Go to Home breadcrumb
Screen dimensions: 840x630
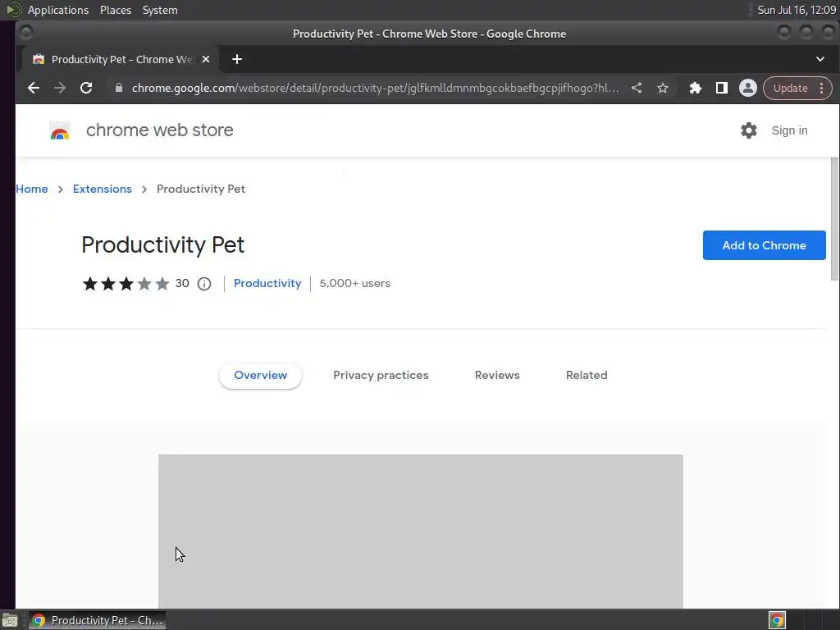pyautogui.click(x=32, y=189)
